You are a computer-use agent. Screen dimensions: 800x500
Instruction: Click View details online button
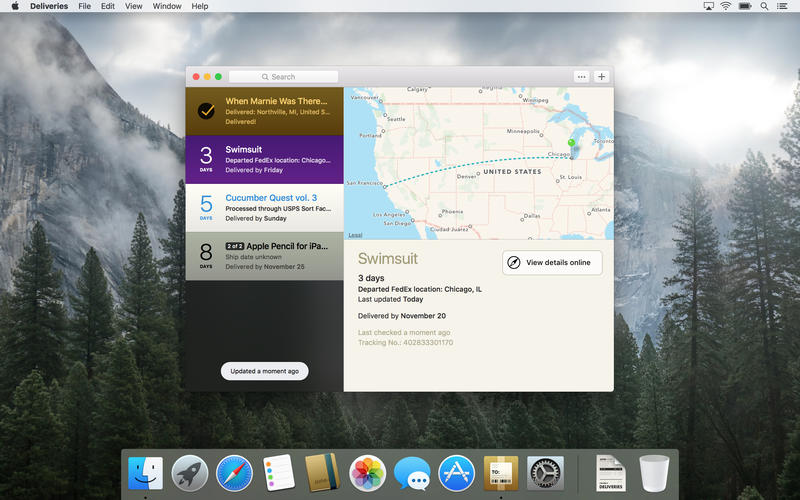(552, 263)
